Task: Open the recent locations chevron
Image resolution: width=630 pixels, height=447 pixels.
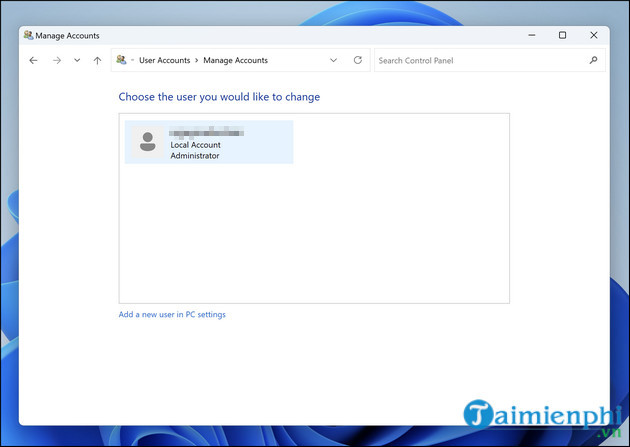Action: 77,61
